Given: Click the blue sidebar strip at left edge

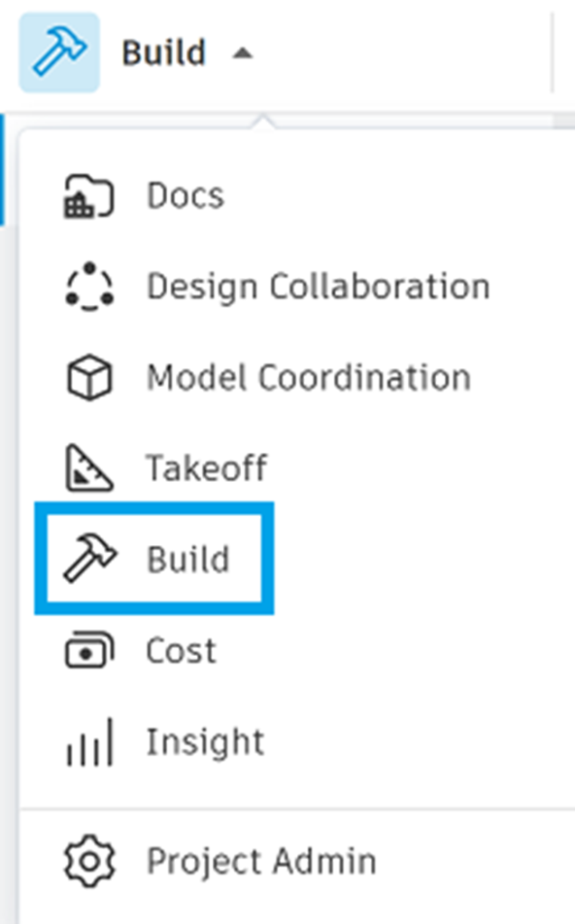Looking at the screenshot, I should tap(3, 169).
